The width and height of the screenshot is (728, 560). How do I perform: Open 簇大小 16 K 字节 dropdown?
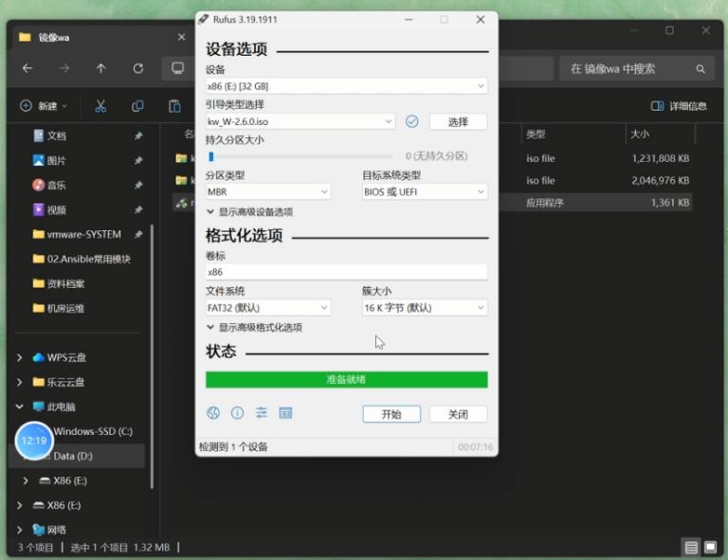click(x=425, y=308)
